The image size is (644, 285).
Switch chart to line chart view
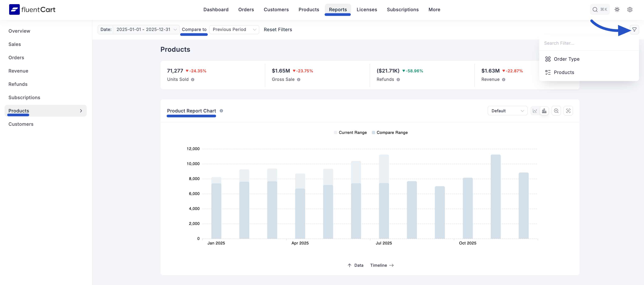pos(535,111)
